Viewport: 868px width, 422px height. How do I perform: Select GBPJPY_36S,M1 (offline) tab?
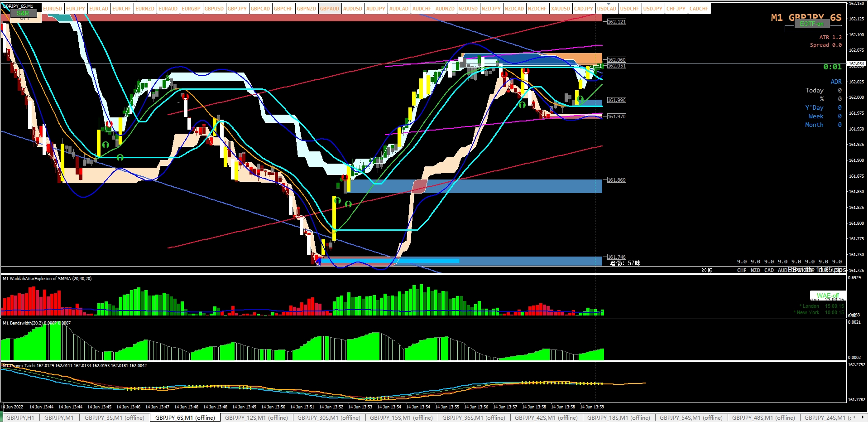click(x=474, y=417)
